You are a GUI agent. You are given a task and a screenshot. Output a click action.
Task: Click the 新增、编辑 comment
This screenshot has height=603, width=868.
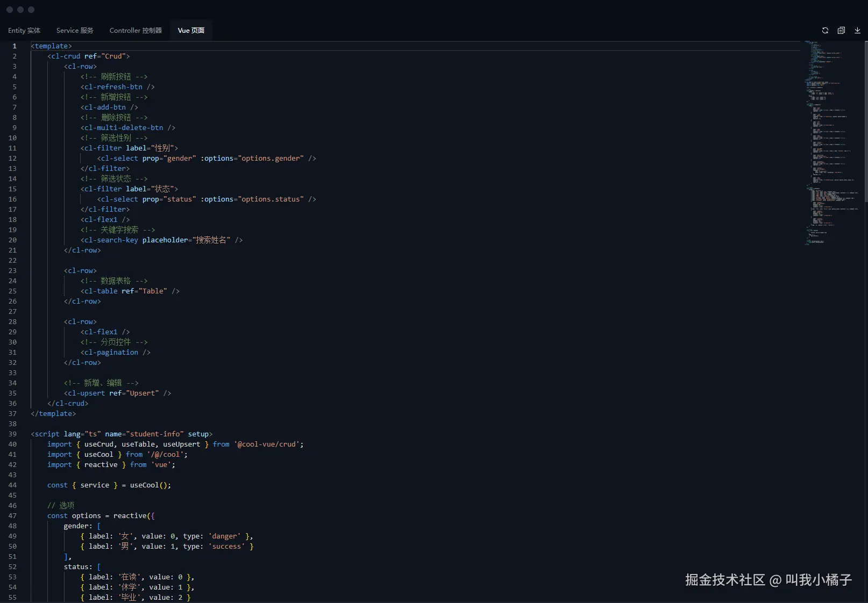click(101, 383)
